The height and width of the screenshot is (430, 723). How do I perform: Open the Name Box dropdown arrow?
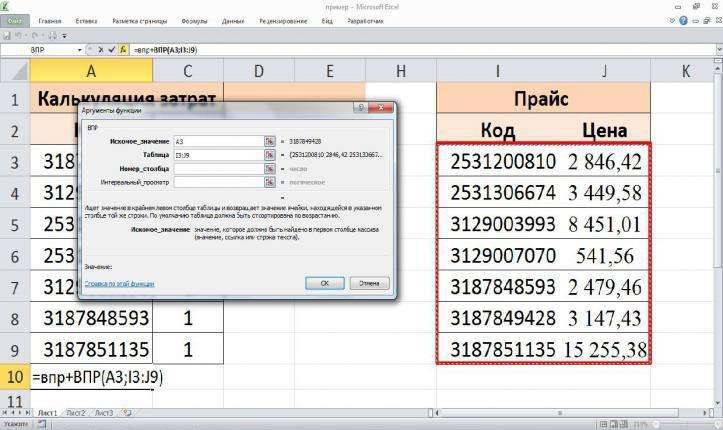point(79,50)
